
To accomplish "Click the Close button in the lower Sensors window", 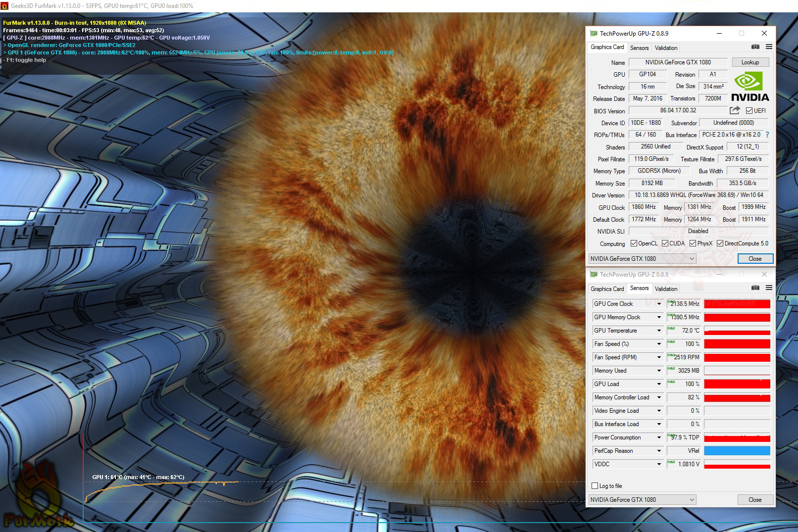I will [x=755, y=500].
